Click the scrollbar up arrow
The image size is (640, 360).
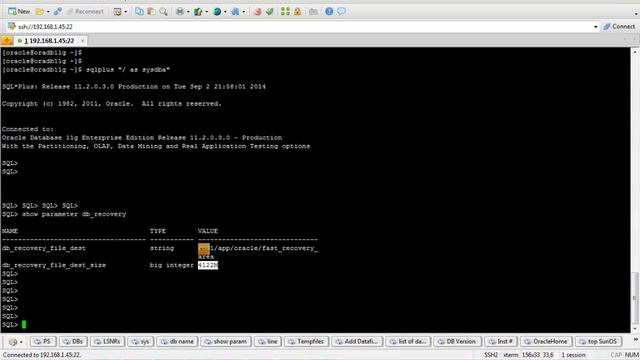635,52
